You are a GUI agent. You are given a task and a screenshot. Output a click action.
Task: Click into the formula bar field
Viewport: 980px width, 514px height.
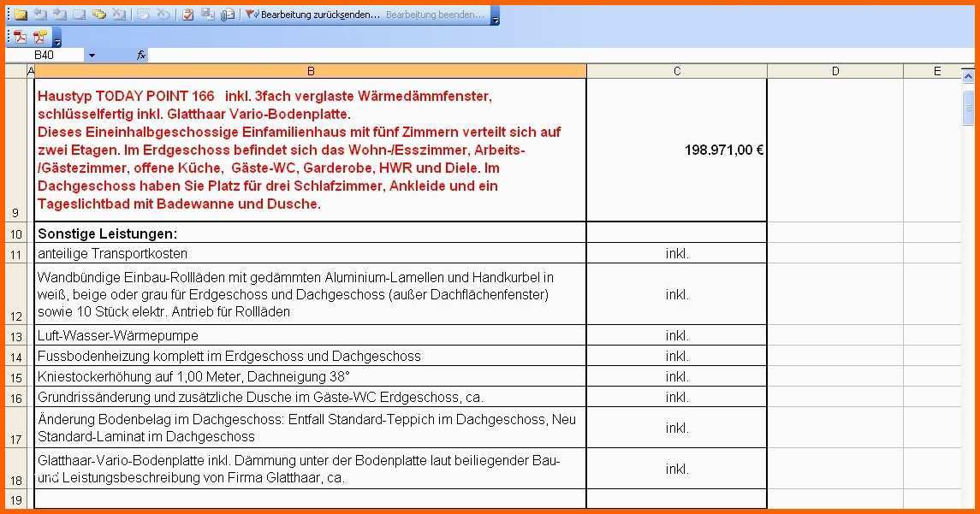(560, 55)
